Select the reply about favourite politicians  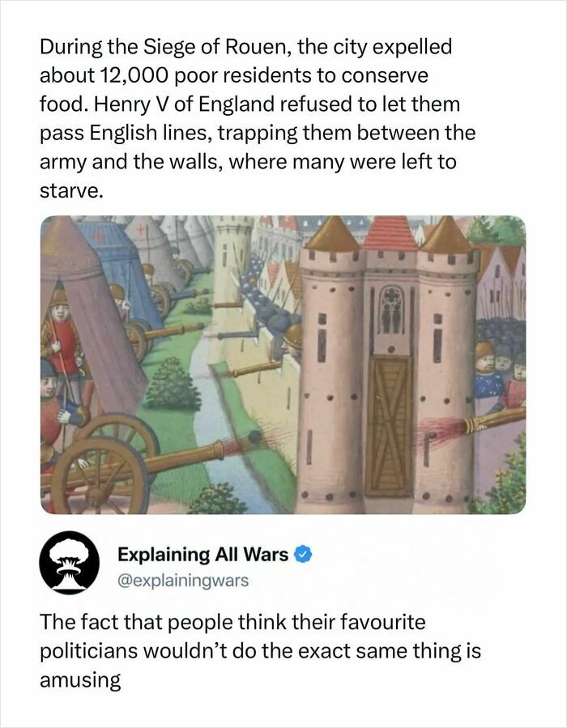(260, 650)
